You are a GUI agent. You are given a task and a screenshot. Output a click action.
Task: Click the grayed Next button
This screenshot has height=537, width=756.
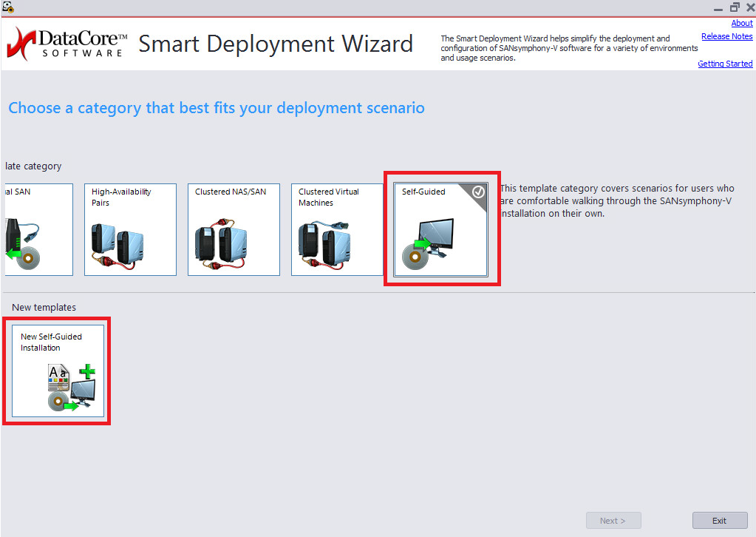pyautogui.click(x=613, y=520)
